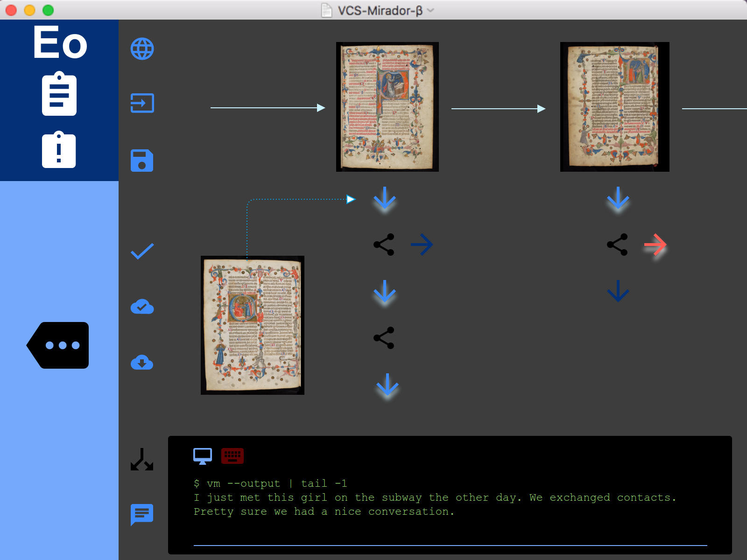Click dark blue down arrow under right manuscript

tap(618, 291)
